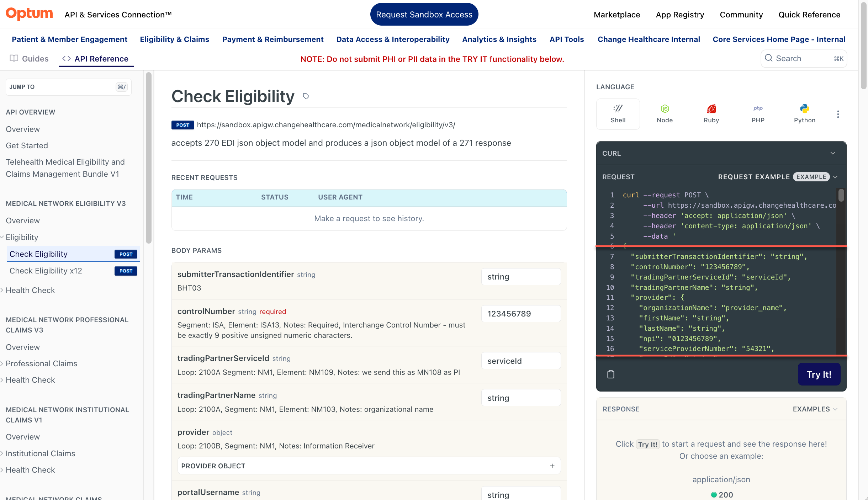Switch to API Reference tab
Viewport: 868px width, 500px height.
96,58
